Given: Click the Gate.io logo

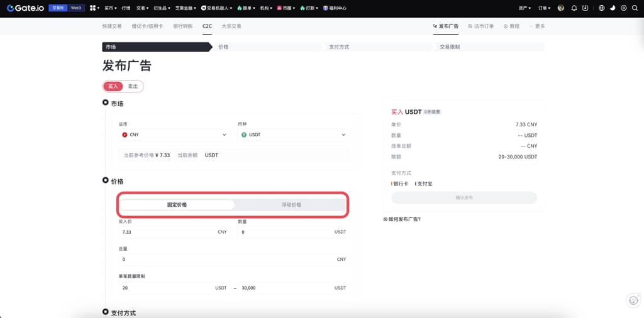Looking at the screenshot, I should tap(25, 8).
